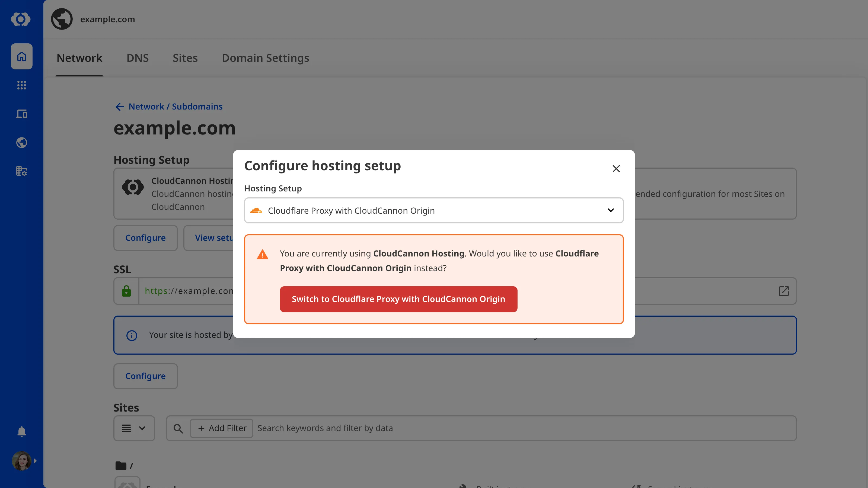Click the CloudCannon logo in the sidebar

click(21, 19)
